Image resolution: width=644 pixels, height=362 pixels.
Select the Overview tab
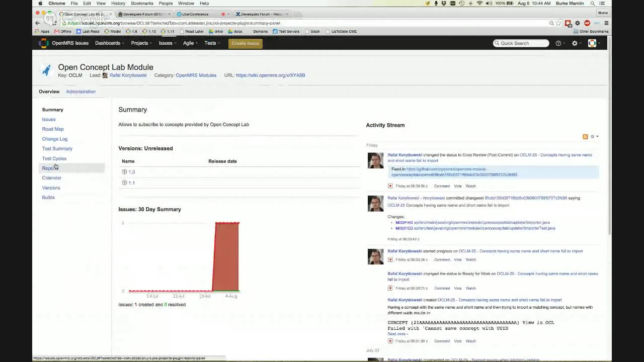point(49,92)
